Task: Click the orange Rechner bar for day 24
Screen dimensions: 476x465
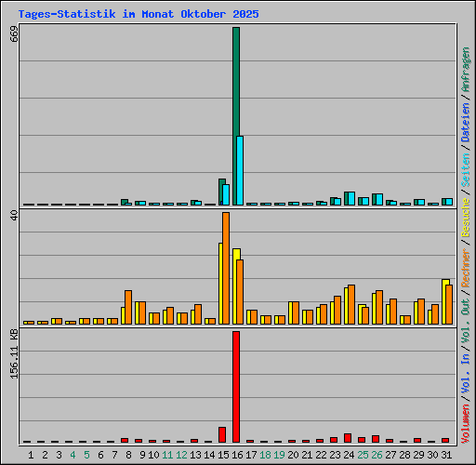Action: click(x=351, y=304)
